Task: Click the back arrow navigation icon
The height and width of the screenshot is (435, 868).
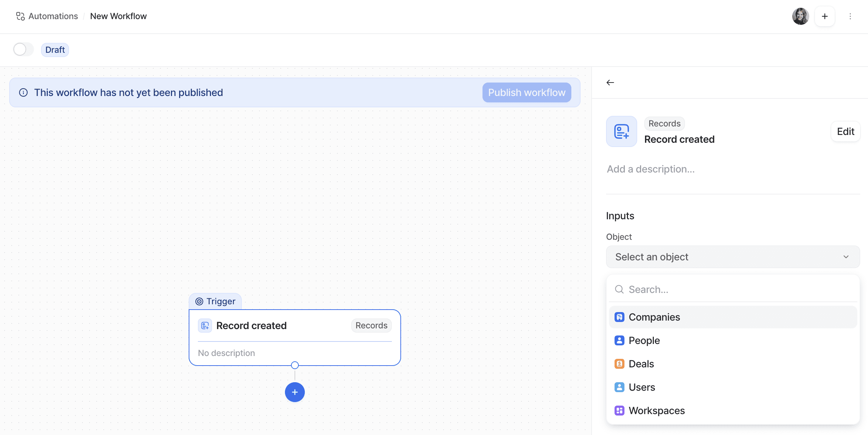Action: (610, 82)
